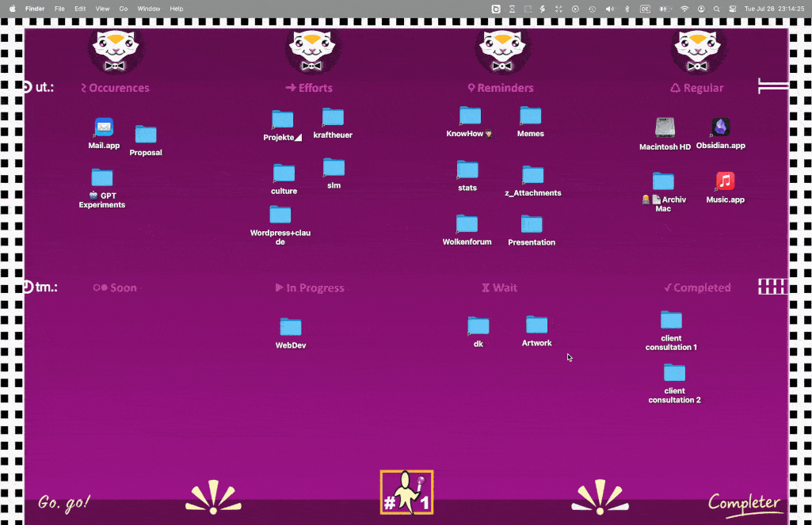Select the slm folder
The width and height of the screenshot is (812, 525).
pos(334,167)
